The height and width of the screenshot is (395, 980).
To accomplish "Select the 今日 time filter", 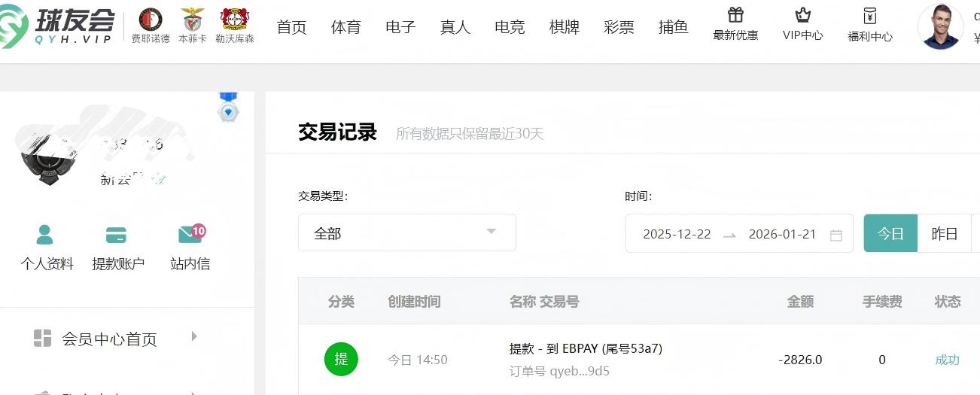I will [890, 233].
